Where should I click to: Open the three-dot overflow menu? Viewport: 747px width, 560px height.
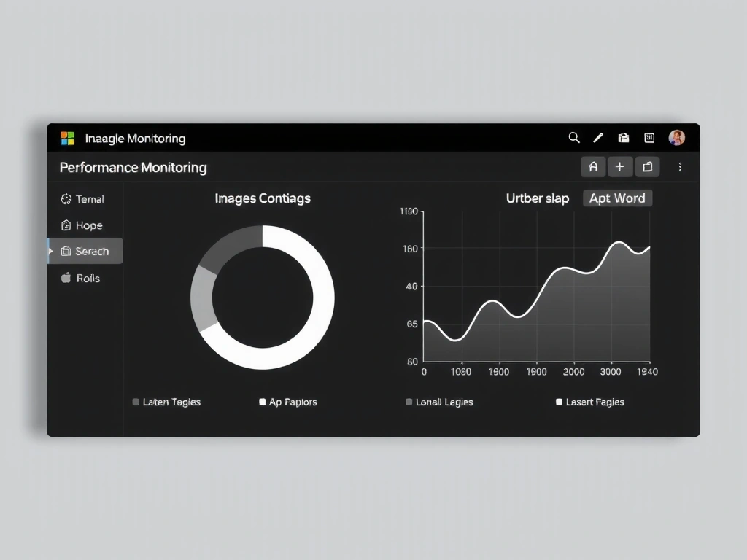[681, 167]
